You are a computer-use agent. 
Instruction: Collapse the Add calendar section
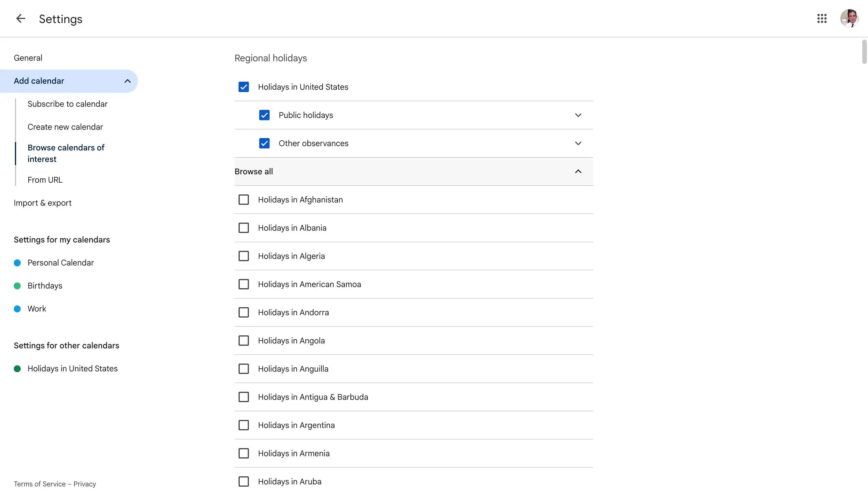tap(127, 81)
